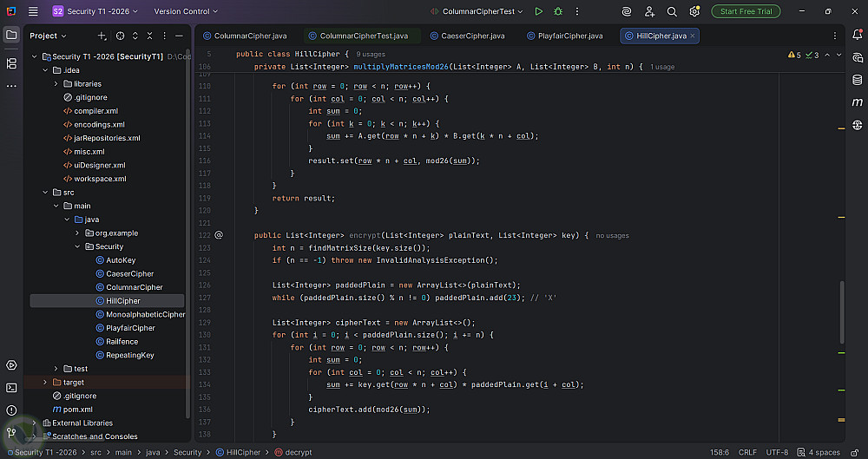
Task: Select opened file target icon in Project panel
Action: [x=121, y=36]
